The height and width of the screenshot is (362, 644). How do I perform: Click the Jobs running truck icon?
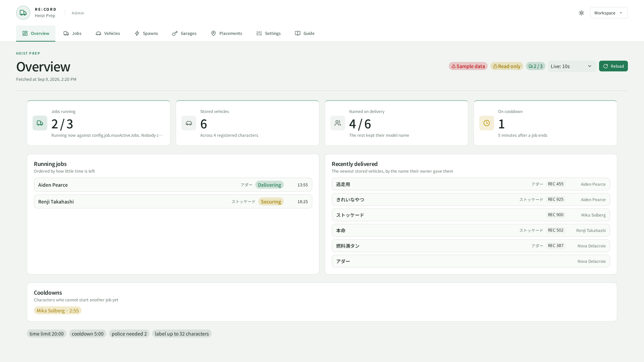[x=40, y=123]
